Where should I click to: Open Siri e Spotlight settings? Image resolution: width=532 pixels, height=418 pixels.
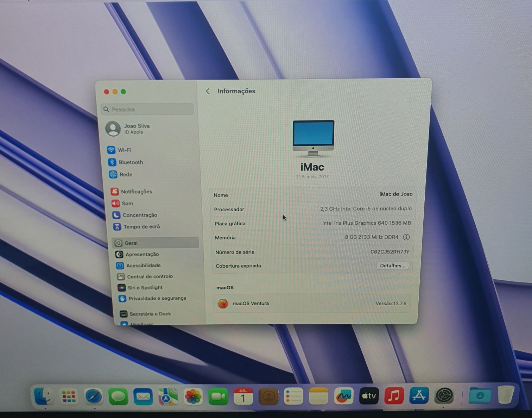[140, 288]
